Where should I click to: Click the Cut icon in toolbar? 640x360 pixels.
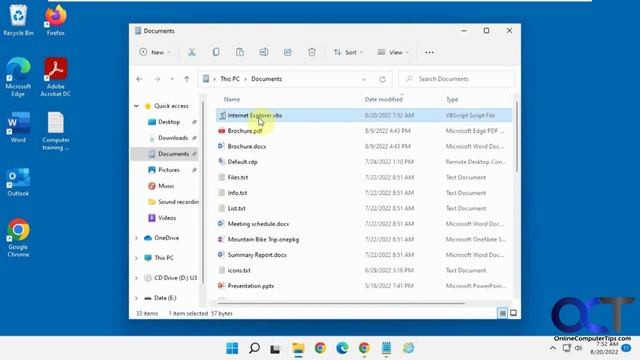[x=191, y=52]
